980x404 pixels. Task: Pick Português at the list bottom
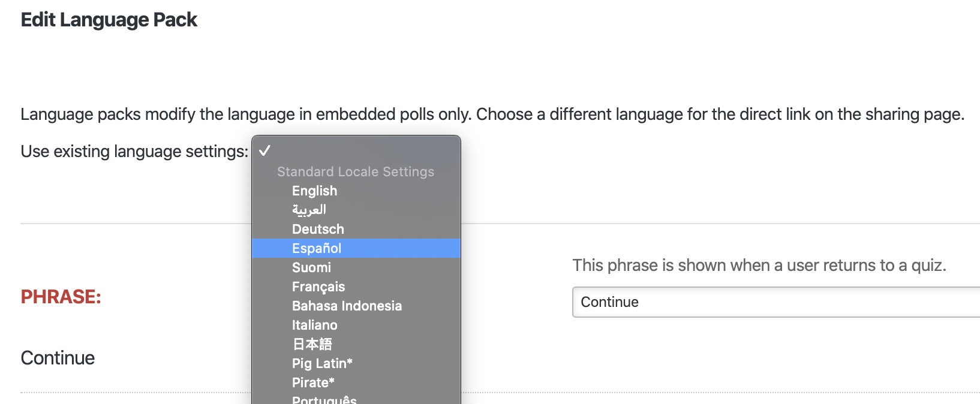324,399
